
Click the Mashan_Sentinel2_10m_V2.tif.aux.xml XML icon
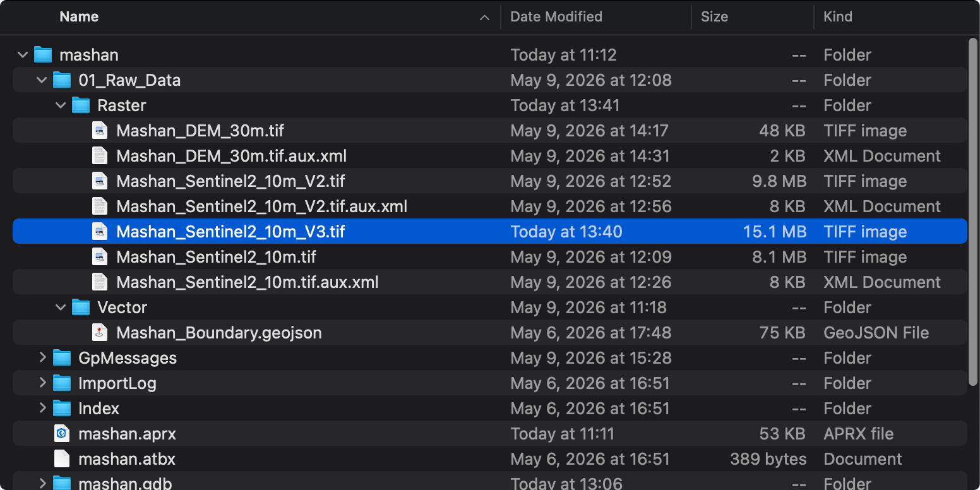pos(99,206)
